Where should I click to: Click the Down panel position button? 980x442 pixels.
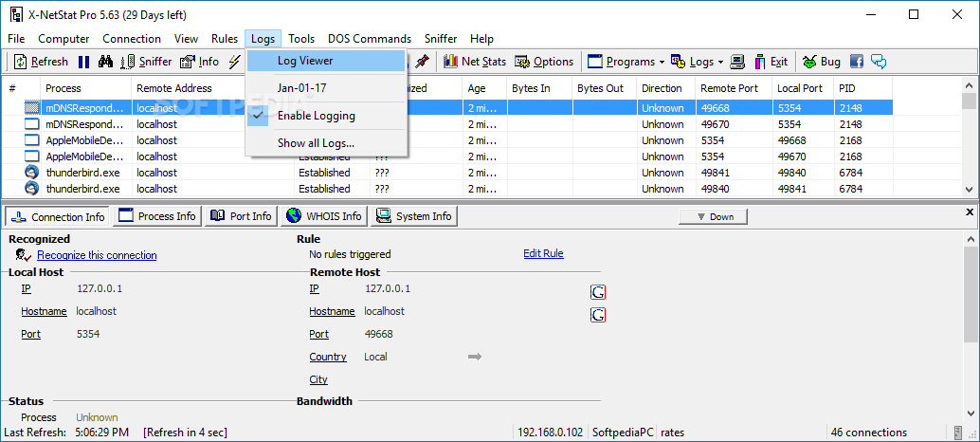[x=713, y=217]
